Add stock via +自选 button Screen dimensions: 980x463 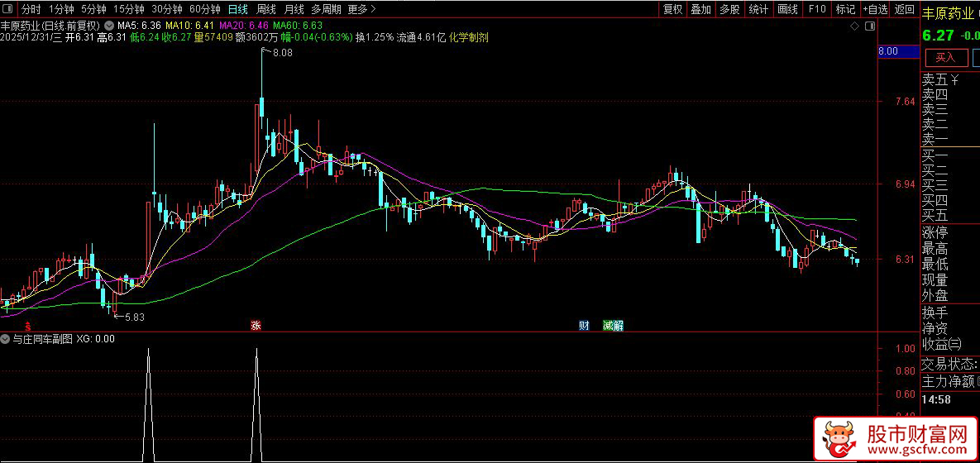click(874, 9)
